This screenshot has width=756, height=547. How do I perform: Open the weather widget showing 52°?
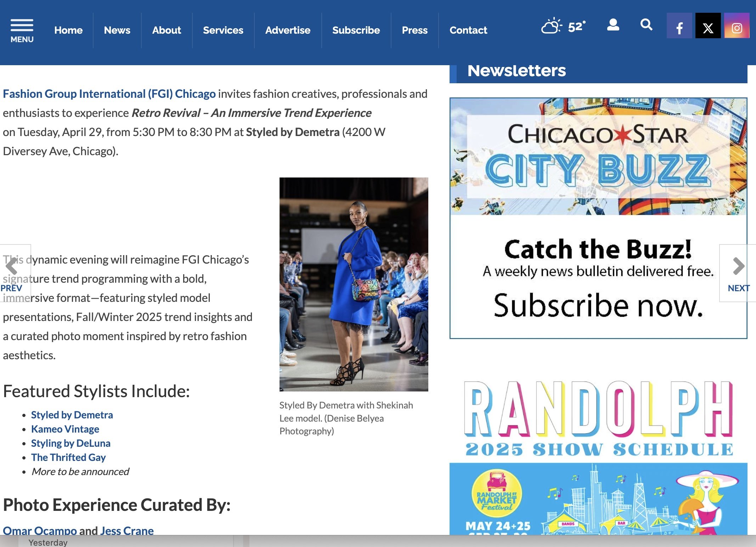(x=563, y=26)
